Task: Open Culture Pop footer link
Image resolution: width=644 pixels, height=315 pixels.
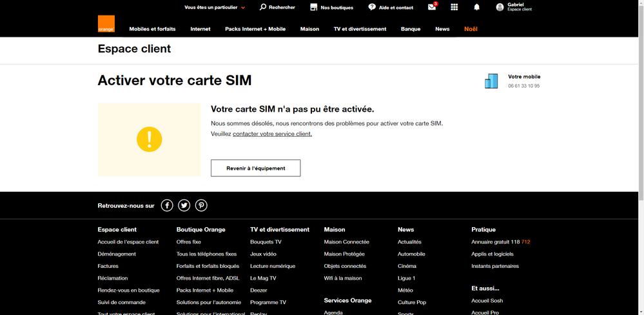Action: point(412,302)
